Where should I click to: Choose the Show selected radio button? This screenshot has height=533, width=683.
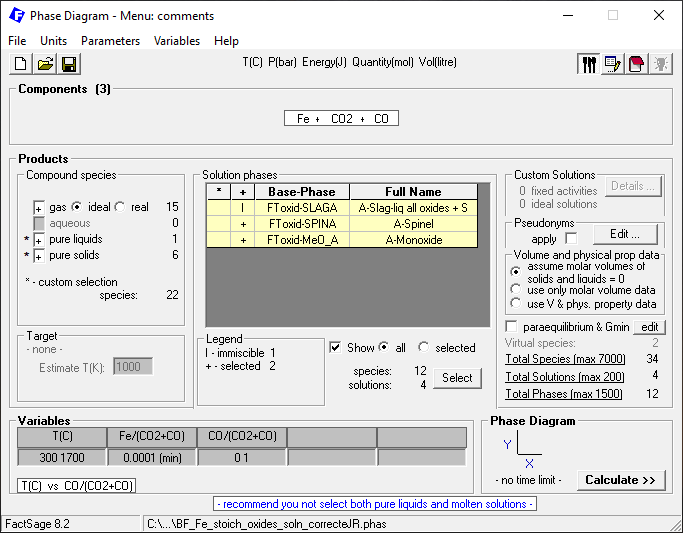click(x=423, y=347)
